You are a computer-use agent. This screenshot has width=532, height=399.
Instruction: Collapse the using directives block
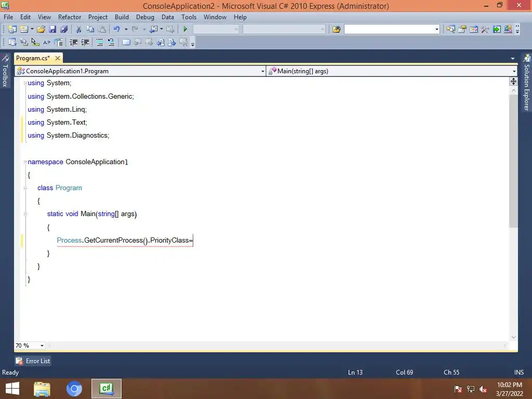(x=25, y=84)
